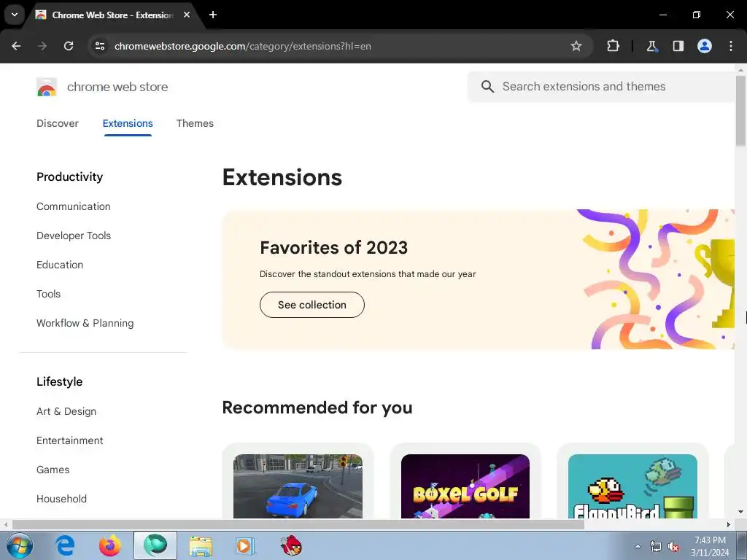Open the Extensions puzzle icon menu
This screenshot has height=560, width=747.
point(613,46)
